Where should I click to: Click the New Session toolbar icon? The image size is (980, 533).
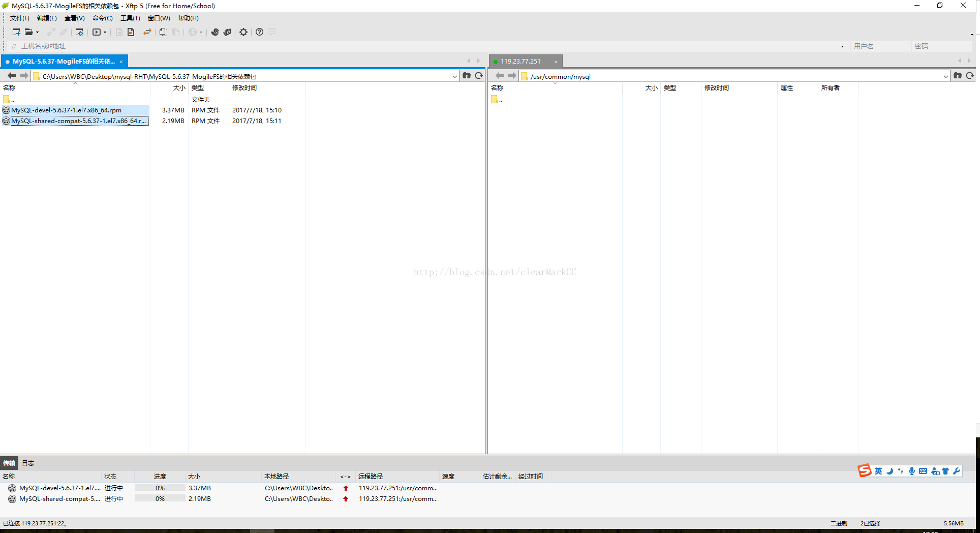click(16, 32)
